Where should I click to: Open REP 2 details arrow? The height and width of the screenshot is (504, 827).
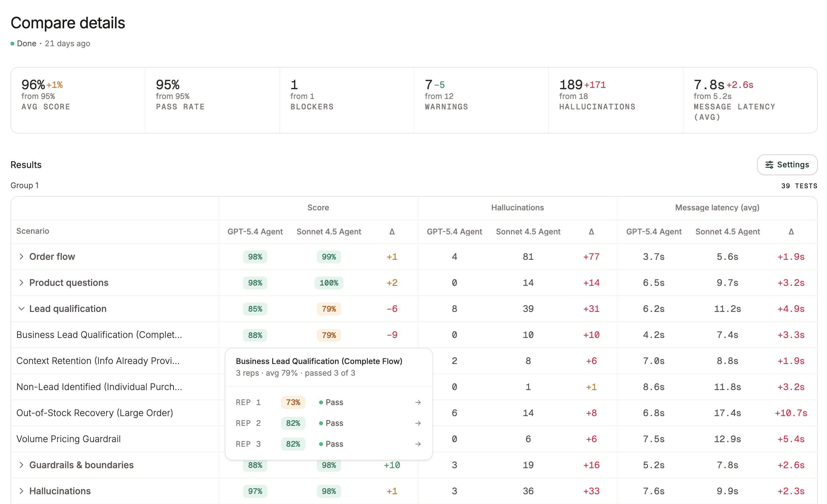(x=418, y=423)
